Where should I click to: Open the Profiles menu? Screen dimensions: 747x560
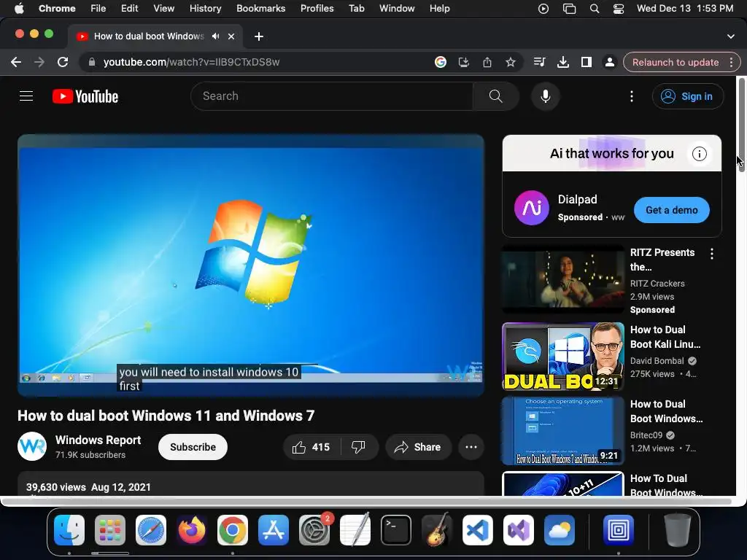click(317, 9)
